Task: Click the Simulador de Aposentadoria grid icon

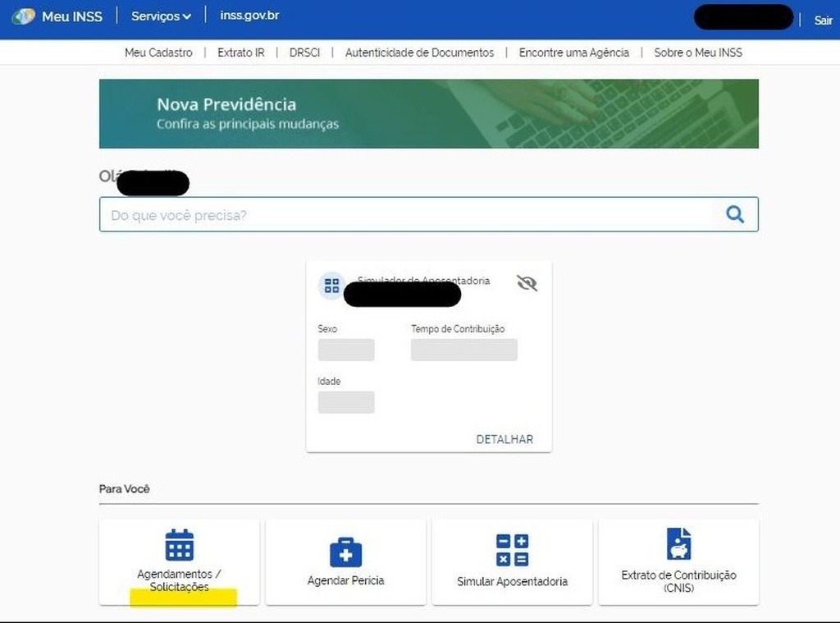Action: 331,285
